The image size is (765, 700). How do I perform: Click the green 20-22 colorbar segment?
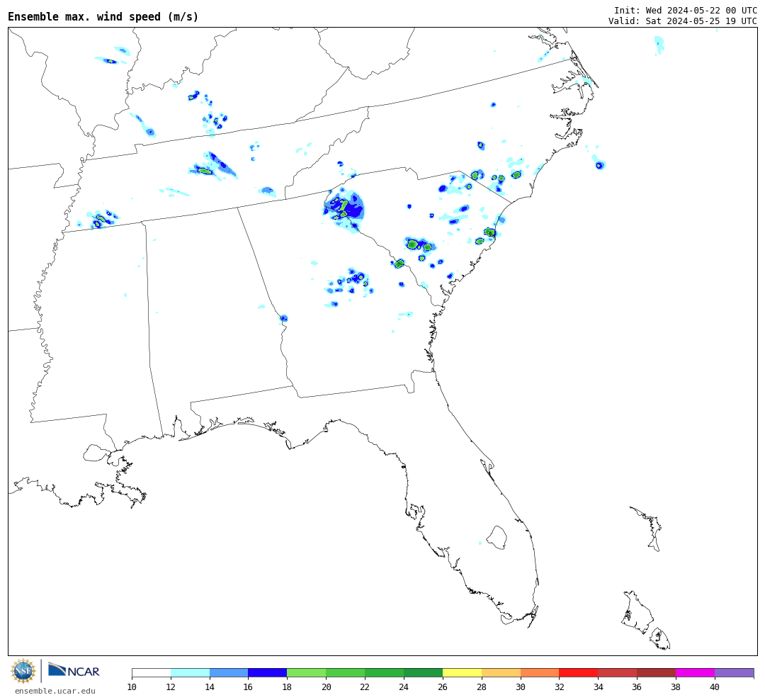pyautogui.click(x=346, y=672)
